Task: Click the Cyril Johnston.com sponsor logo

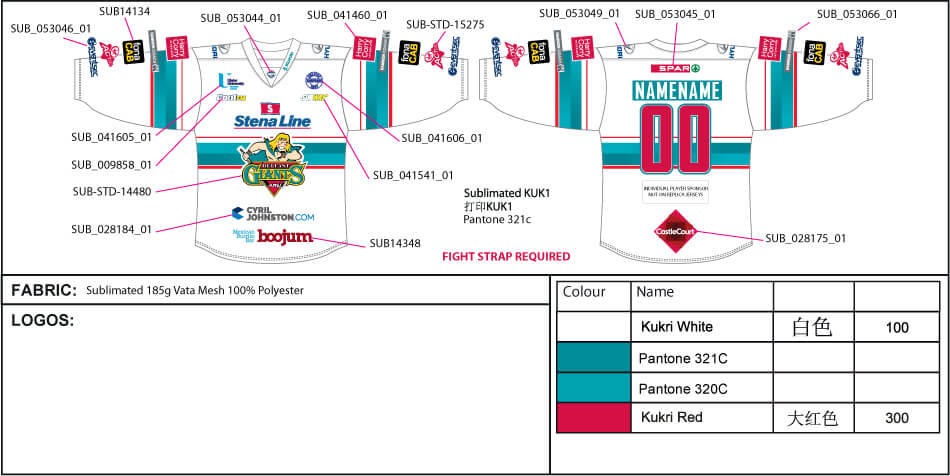Action: [273, 214]
